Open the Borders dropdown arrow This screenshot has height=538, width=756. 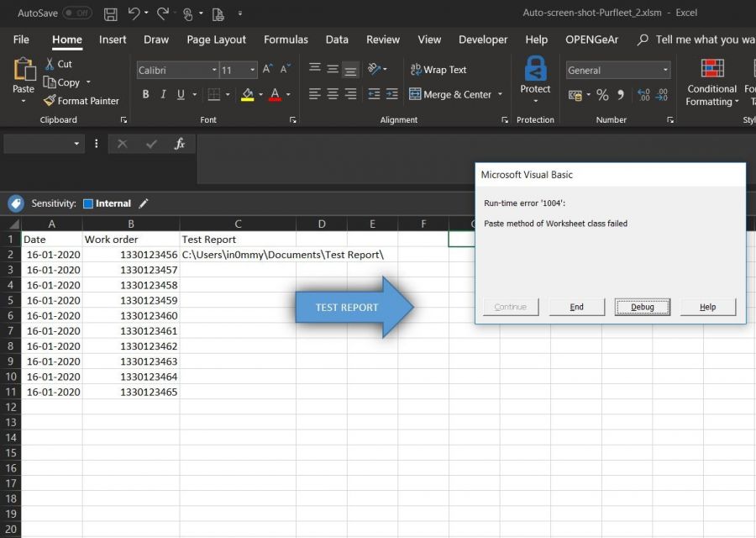tap(227, 94)
